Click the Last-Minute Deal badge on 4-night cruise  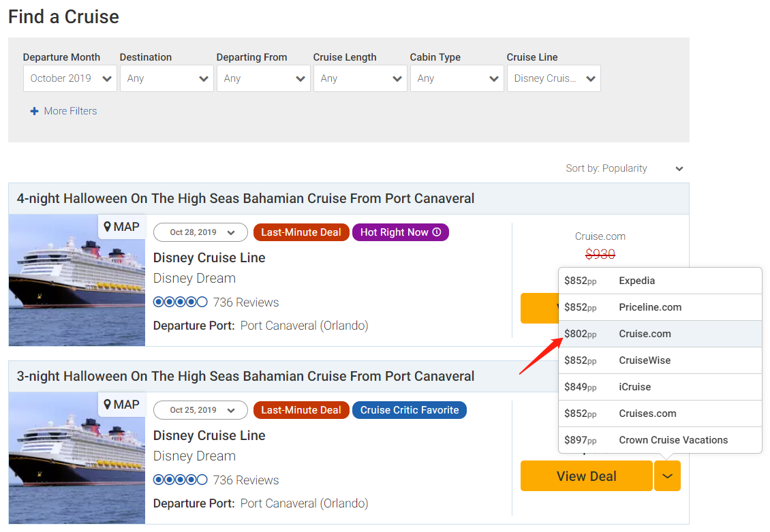[301, 232]
